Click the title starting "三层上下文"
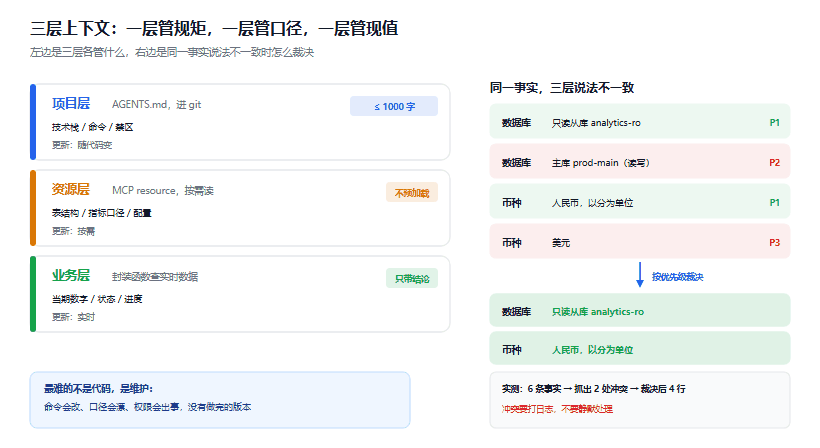Screen dimensions: 820x448 (214, 28)
